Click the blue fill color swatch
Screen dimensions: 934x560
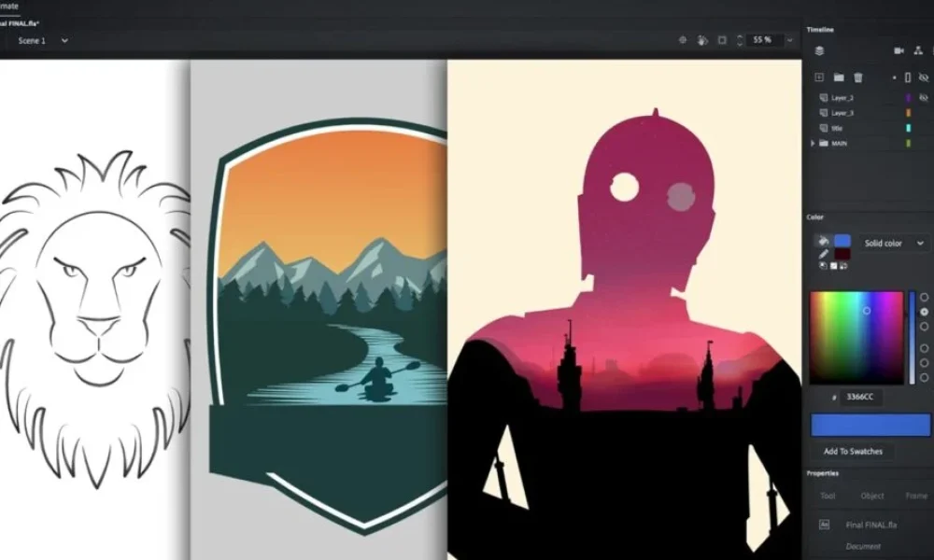coord(842,241)
